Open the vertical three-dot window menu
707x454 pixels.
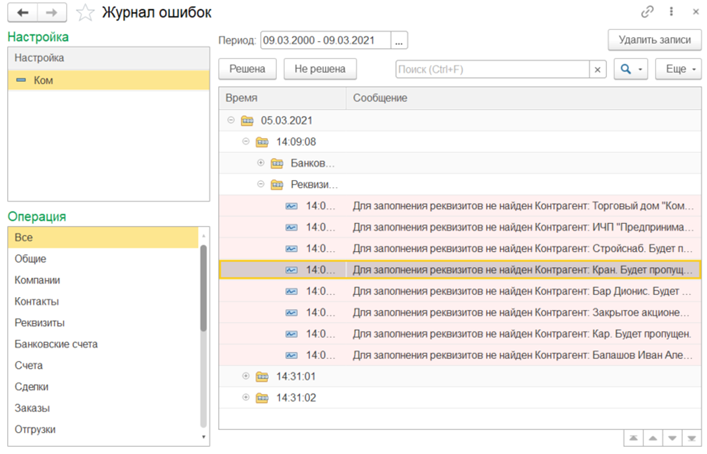click(670, 12)
